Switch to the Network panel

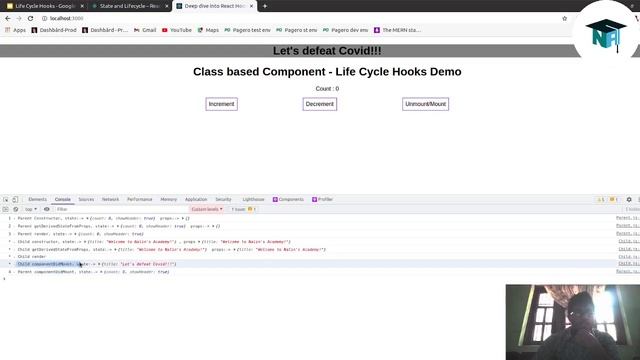[110, 200]
